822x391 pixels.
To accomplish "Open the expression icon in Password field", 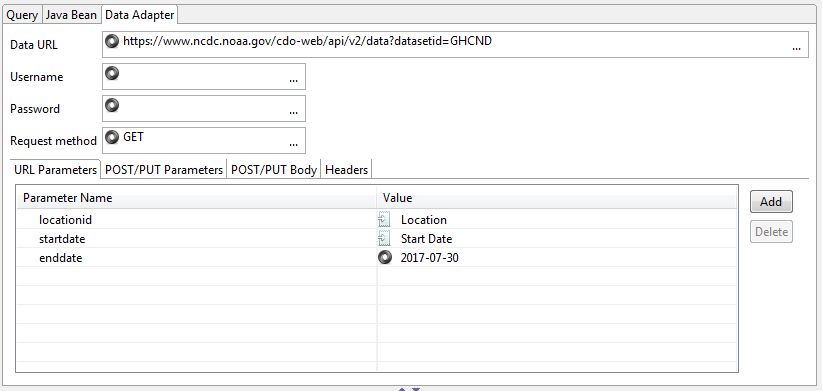I will (x=112, y=105).
